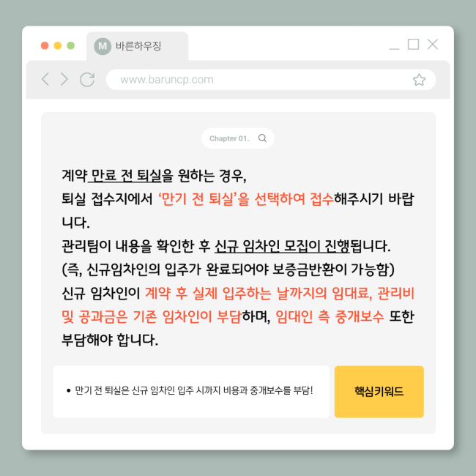Click the browser forward arrow
The height and width of the screenshot is (476, 476).
coord(64,80)
